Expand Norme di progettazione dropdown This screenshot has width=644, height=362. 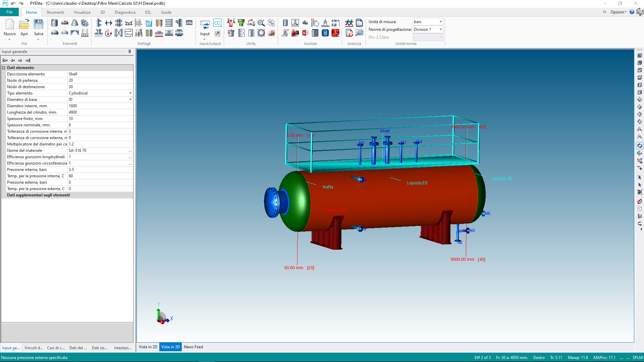[x=440, y=29]
